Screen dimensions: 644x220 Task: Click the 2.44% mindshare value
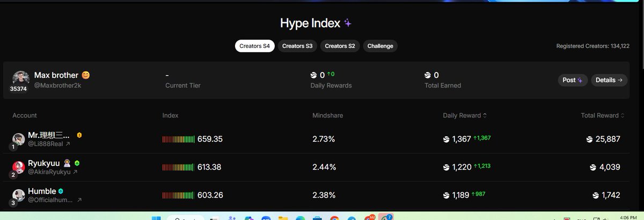click(x=325, y=167)
